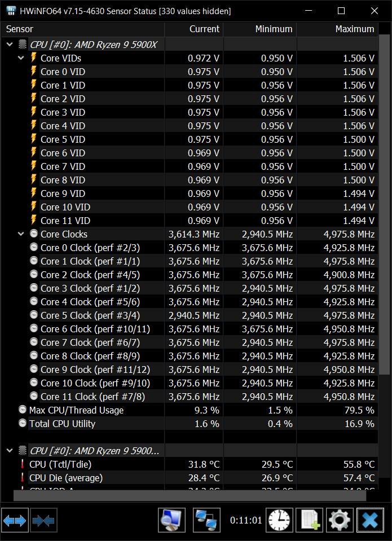Viewport: 392px width, 541px height.
Task: Click the Core 0 VID lightning icon
Action: (x=33, y=71)
